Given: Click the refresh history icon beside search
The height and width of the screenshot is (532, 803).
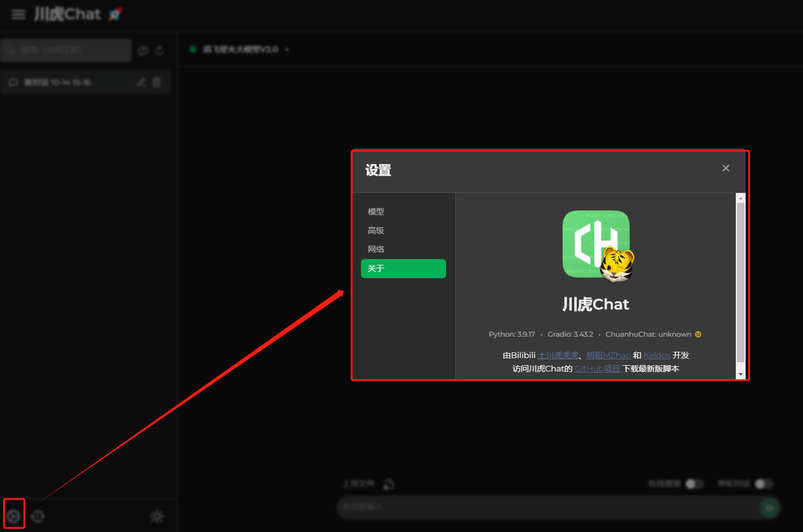Looking at the screenshot, I should tap(159, 51).
